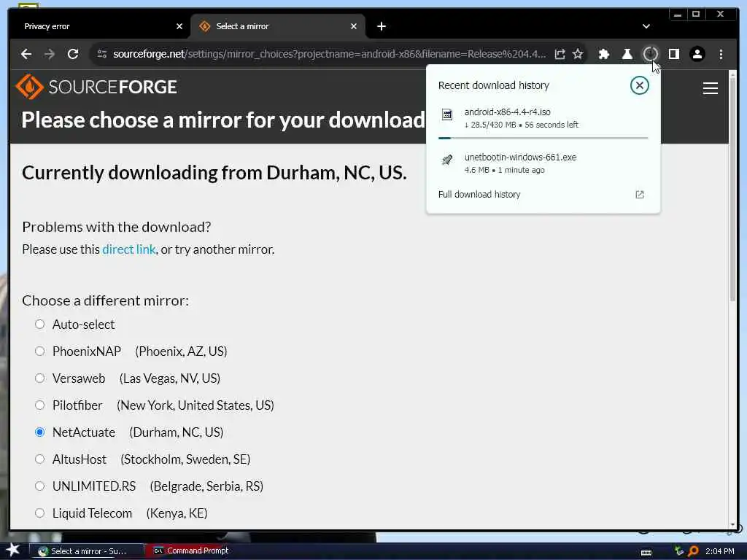Image resolution: width=747 pixels, height=560 pixels.
Task: Open Full download history link
Action: click(x=479, y=194)
